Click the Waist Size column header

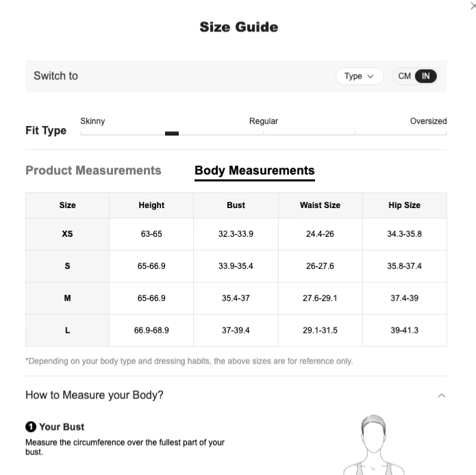pos(321,205)
